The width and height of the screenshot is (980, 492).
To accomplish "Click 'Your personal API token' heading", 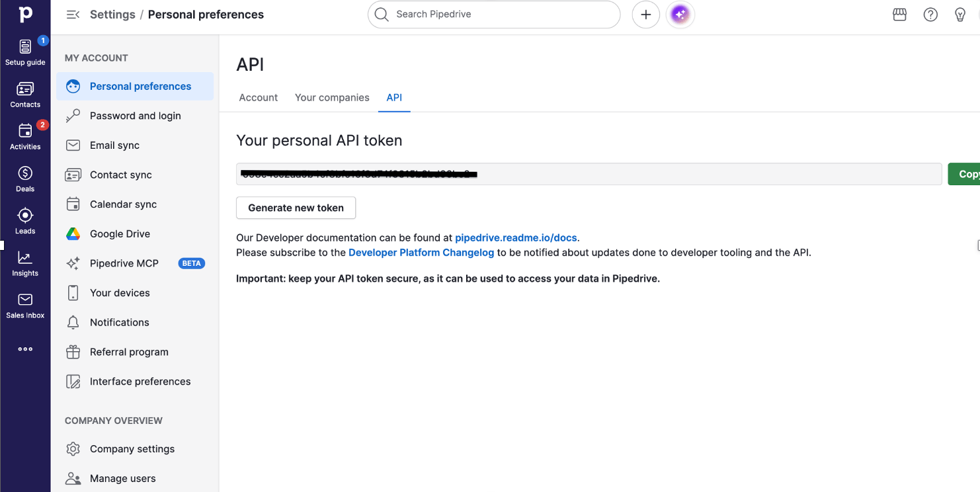I will coord(319,140).
